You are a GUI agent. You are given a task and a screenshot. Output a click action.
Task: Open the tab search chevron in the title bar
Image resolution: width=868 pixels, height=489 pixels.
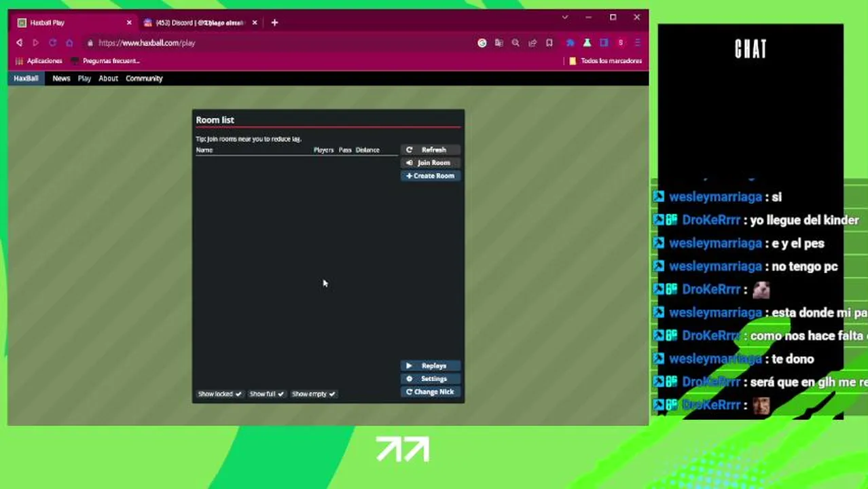(564, 18)
